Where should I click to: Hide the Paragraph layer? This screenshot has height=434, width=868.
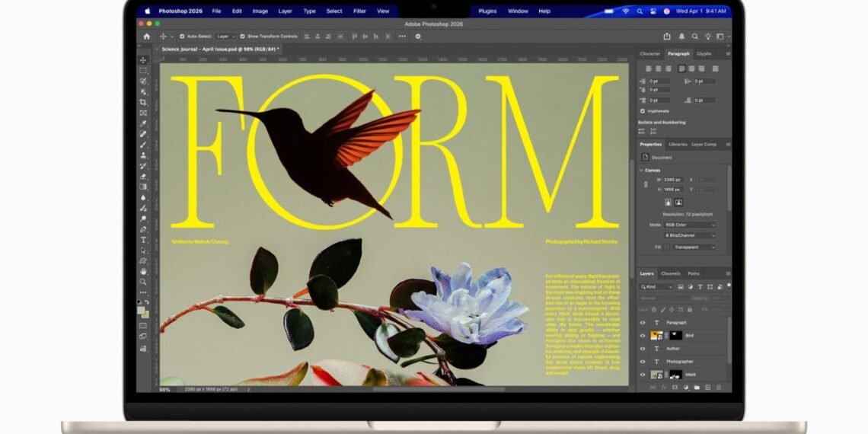point(643,323)
